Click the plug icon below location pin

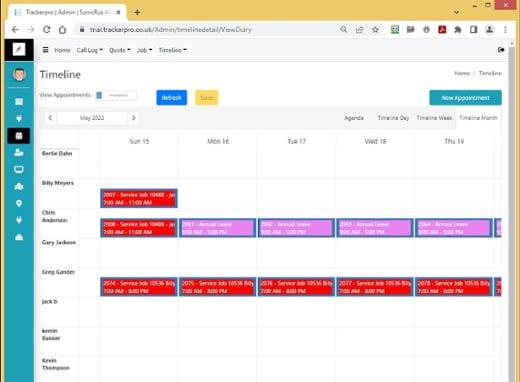click(x=19, y=220)
